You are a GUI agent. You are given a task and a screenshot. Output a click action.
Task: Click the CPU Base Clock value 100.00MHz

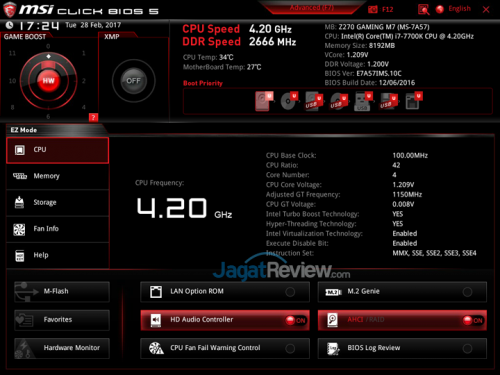[x=410, y=155]
